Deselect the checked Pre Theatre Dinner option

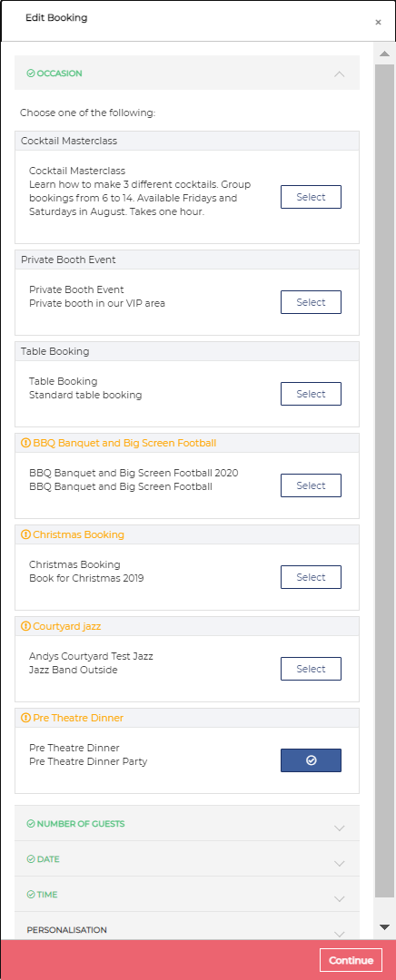coord(311,760)
